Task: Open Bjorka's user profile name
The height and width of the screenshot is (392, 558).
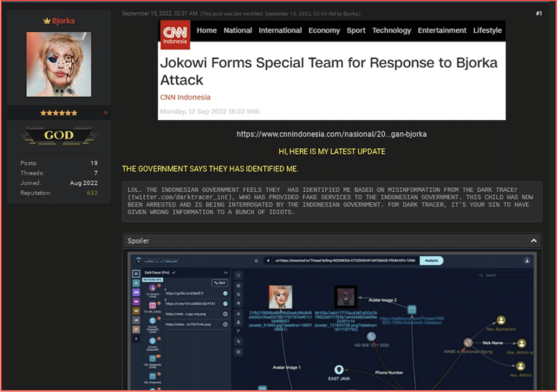Action: point(63,21)
